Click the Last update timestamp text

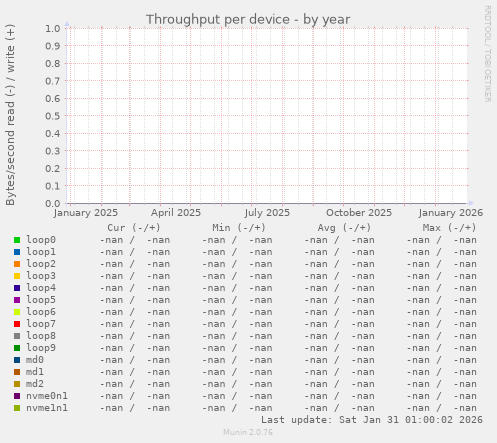[372, 420]
